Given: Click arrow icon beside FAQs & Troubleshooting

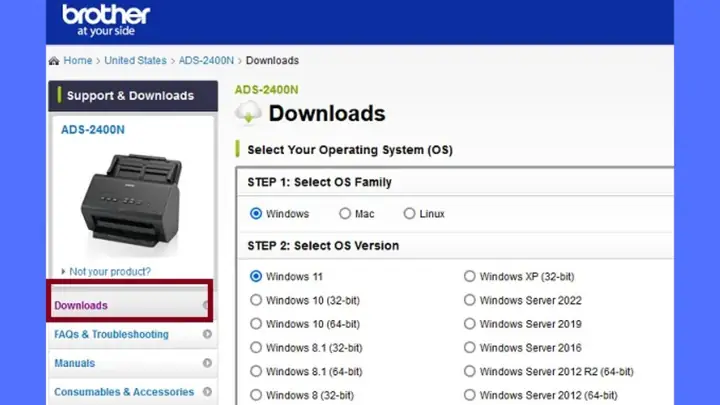Looking at the screenshot, I should (x=207, y=334).
